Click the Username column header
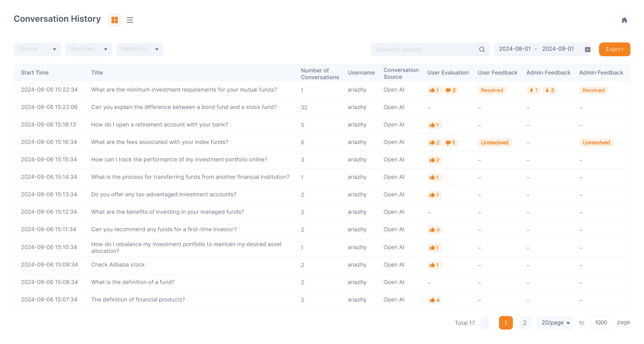This screenshot has width=644, height=344. coord(361,73)
